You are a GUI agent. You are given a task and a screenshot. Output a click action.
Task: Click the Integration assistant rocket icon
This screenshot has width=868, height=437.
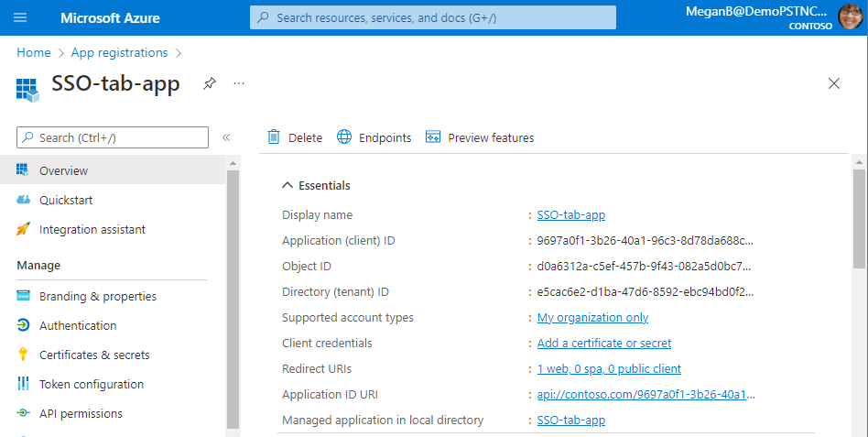23,229
